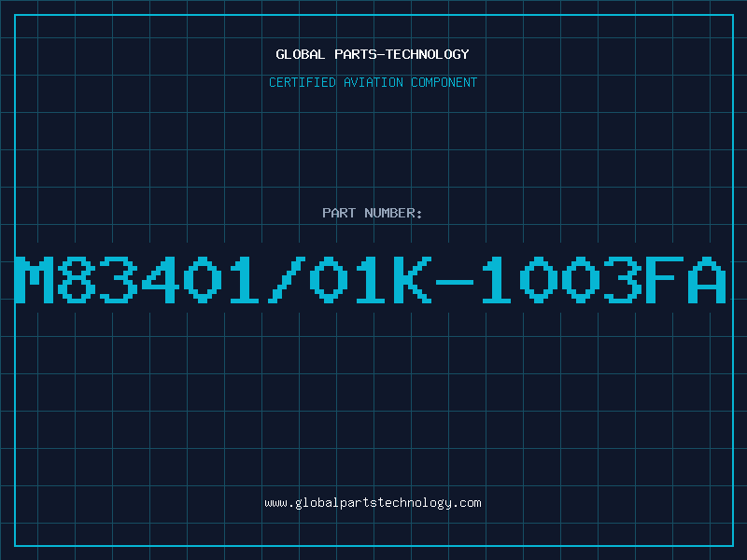Click the word PART in the label

pyautogui.click(x=339, y=213)
